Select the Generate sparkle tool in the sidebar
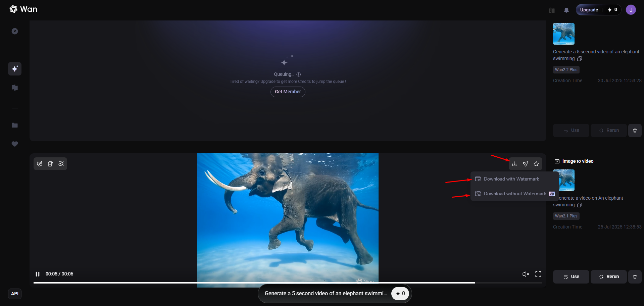644x306 pixels. coord(15,69)
